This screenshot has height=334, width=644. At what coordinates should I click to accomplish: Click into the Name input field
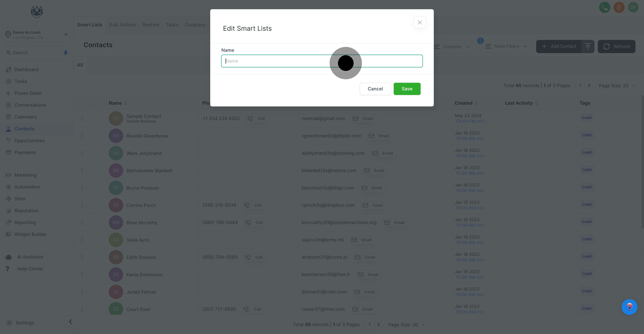point(275,61)
